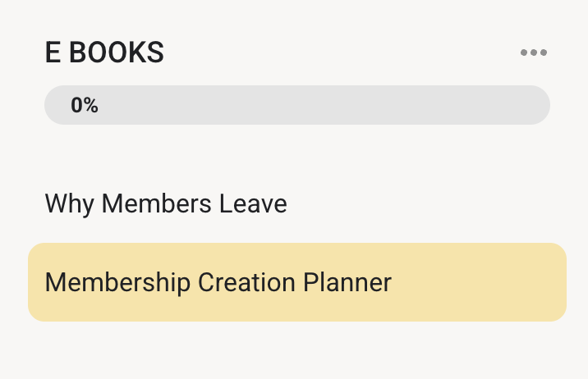This screenshot has width=588, height=379.
Task: Click the yellow highlighted planner row
Action: coord(296,282)
